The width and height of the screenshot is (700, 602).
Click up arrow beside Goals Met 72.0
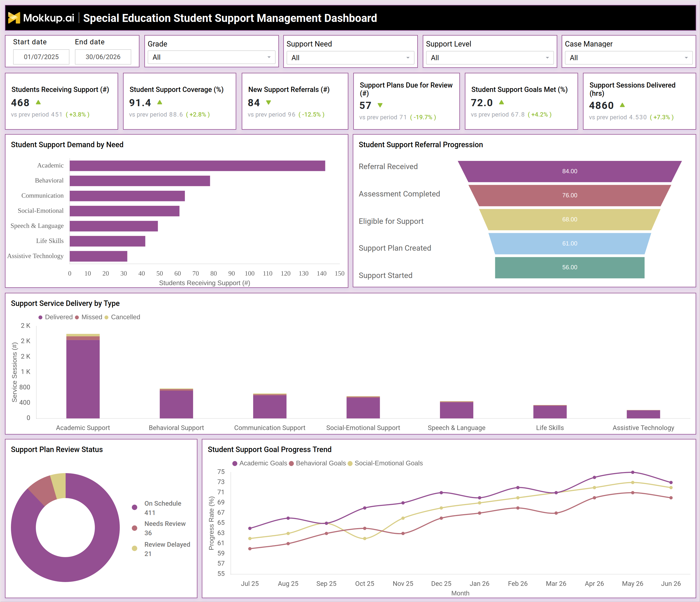pyautogui.click(x=501, y=102)
